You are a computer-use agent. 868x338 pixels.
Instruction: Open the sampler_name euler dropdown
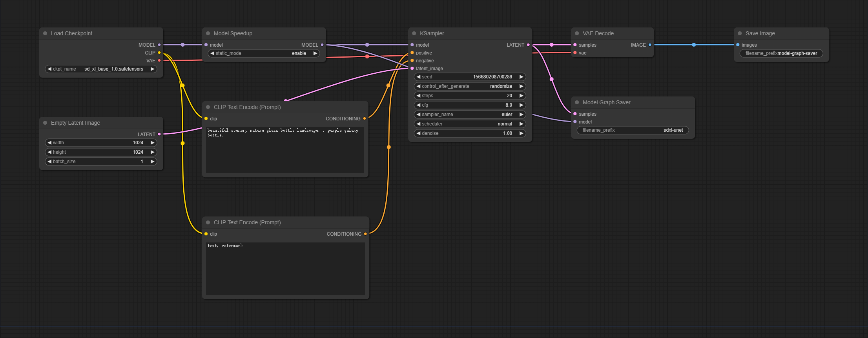click(x=470, y=114)
